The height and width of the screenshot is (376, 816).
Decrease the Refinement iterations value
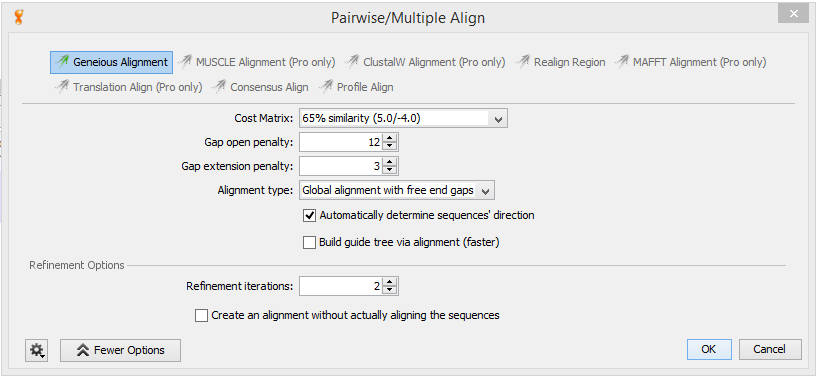tap(390, 290)
